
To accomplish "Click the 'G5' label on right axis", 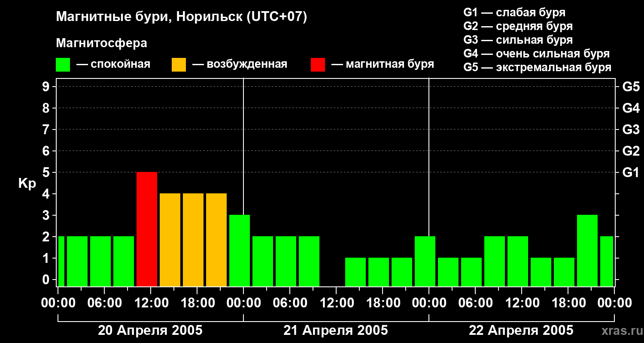I will pos(631,87).
